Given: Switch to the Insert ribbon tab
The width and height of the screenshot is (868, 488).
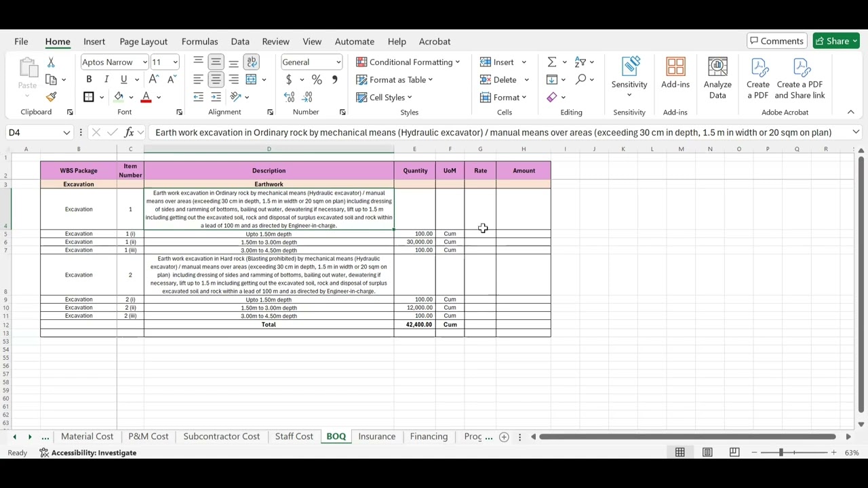Looking at the screenshot, I should [94, 41].
